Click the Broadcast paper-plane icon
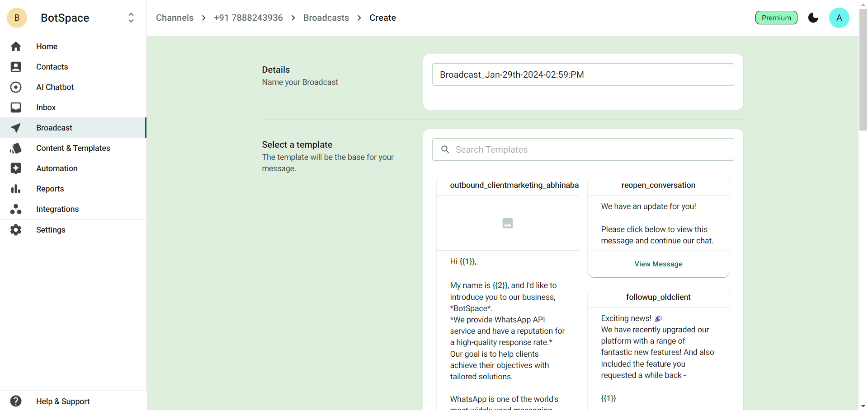Viewport: 868px width, 410px height. pos(16,128)
